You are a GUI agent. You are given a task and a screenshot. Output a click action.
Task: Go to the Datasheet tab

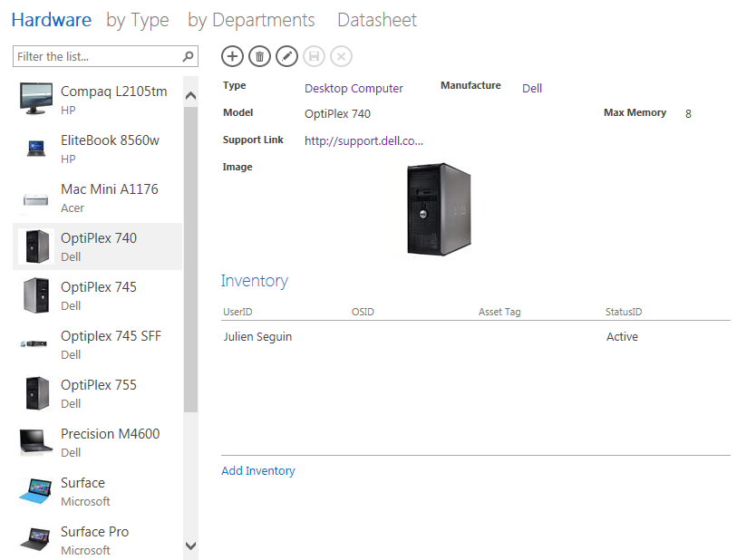coord(377,21)
